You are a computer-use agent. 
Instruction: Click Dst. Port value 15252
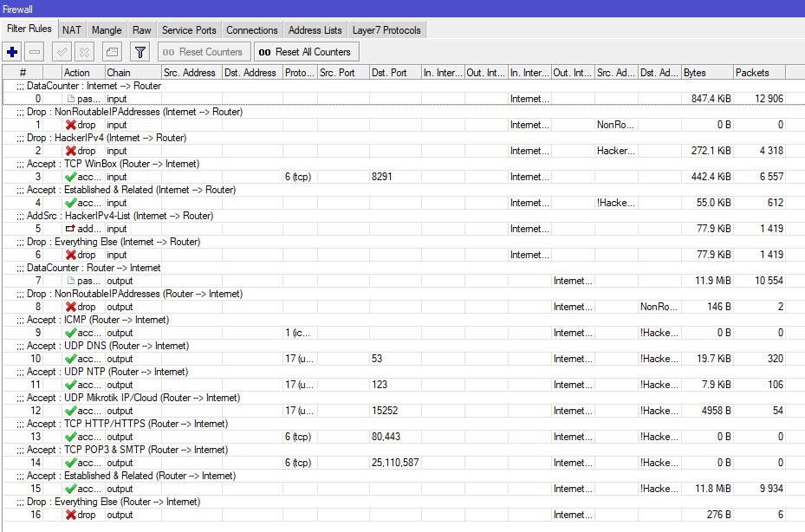point(385,411)
